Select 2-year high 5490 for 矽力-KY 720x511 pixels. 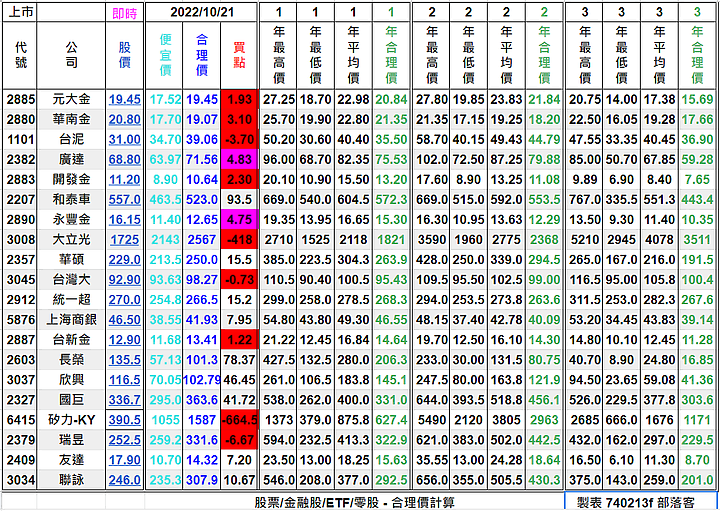click(431, 420)
